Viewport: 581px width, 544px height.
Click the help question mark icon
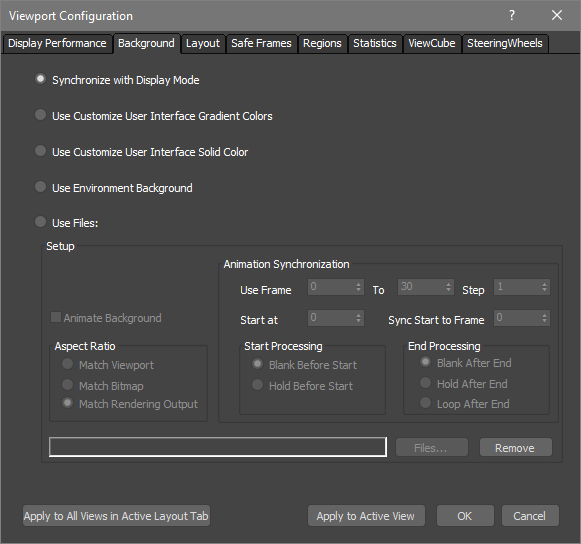[x=512, y=16]
